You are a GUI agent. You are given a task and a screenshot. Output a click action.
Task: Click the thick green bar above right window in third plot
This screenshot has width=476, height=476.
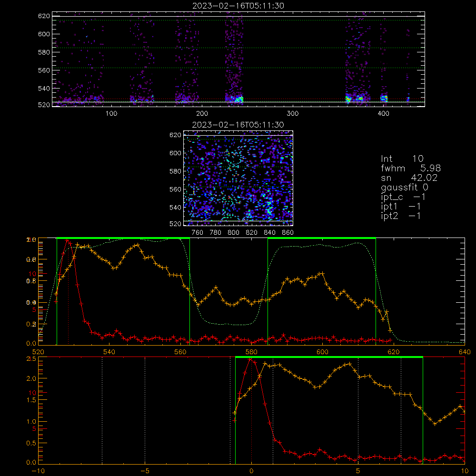[x=322, y=238]
